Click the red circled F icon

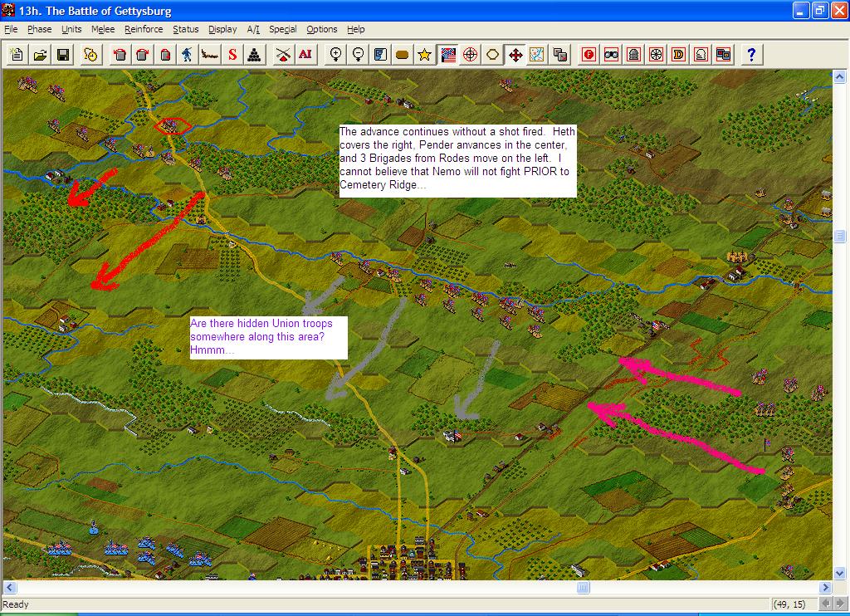pos(589,54)
